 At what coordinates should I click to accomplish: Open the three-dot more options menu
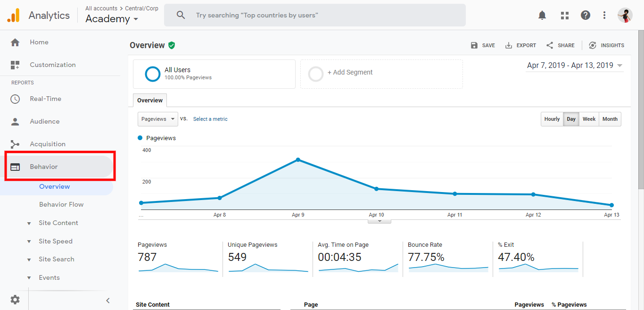(x=604, y=15)
